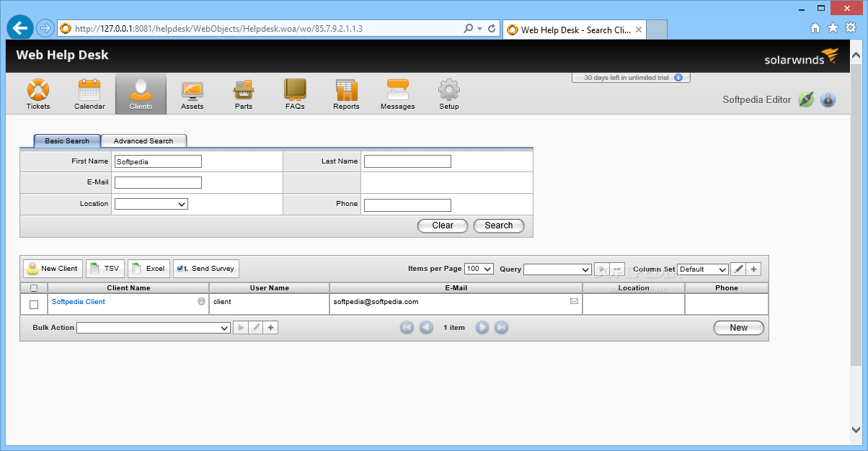Open the Location dropdown in search form
Image resolution: width=868 pixels, height=451 pixels.
(151, 204)
